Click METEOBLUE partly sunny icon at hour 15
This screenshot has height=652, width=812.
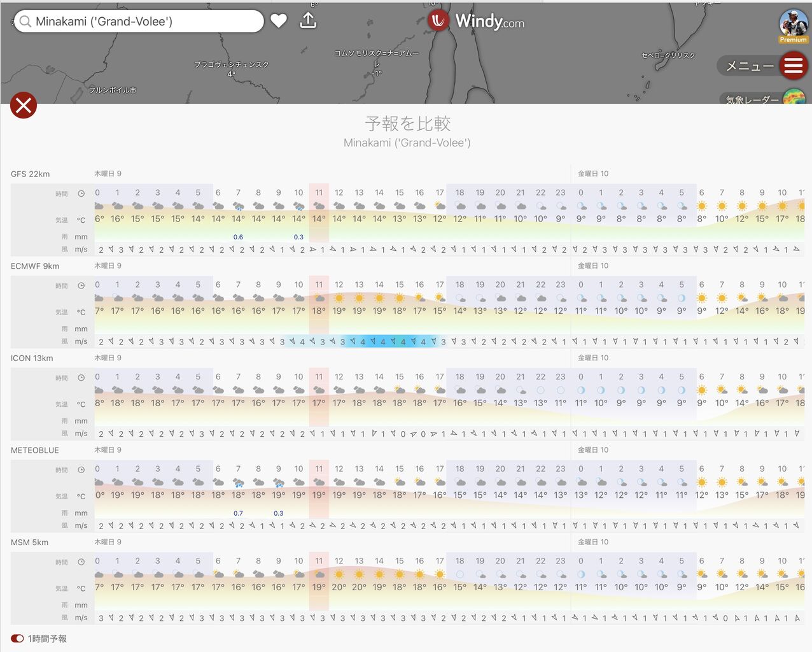(400, 483)
